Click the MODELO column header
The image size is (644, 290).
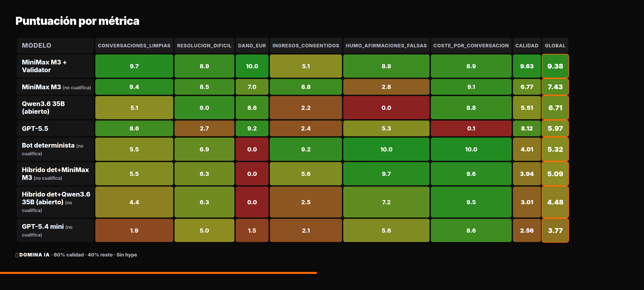pos(55,45)
